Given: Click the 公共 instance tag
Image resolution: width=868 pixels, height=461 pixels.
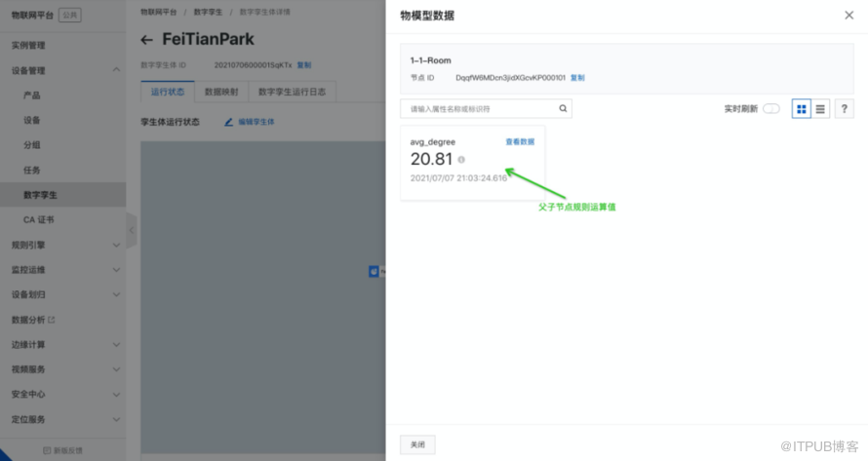Looking at the screenshot, I should coord(70,15).
